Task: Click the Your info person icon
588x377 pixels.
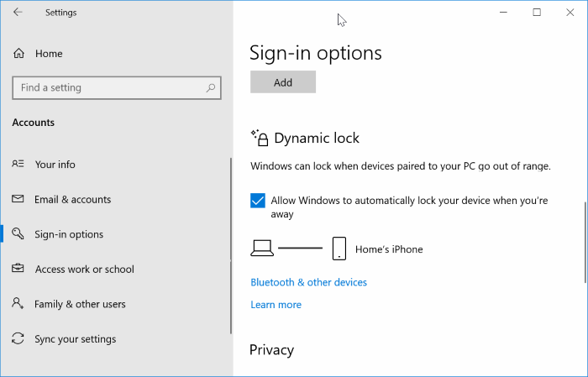Action: (x=18, y=165)
